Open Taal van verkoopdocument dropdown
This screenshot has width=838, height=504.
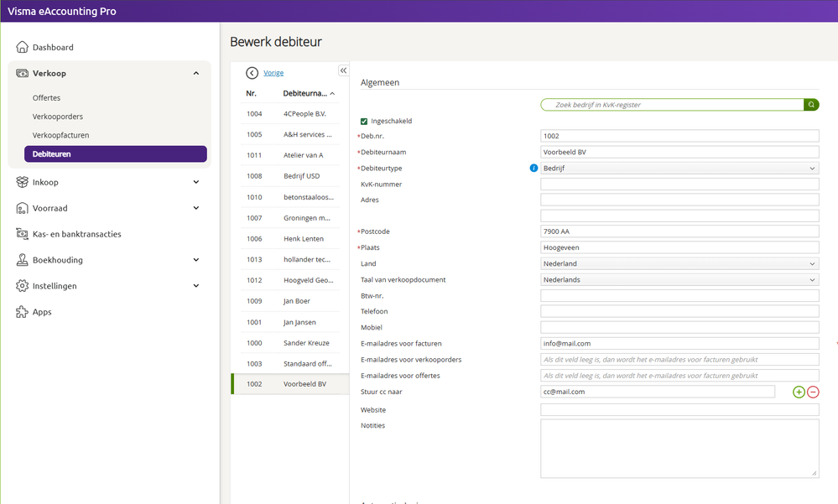click(679, 279)
